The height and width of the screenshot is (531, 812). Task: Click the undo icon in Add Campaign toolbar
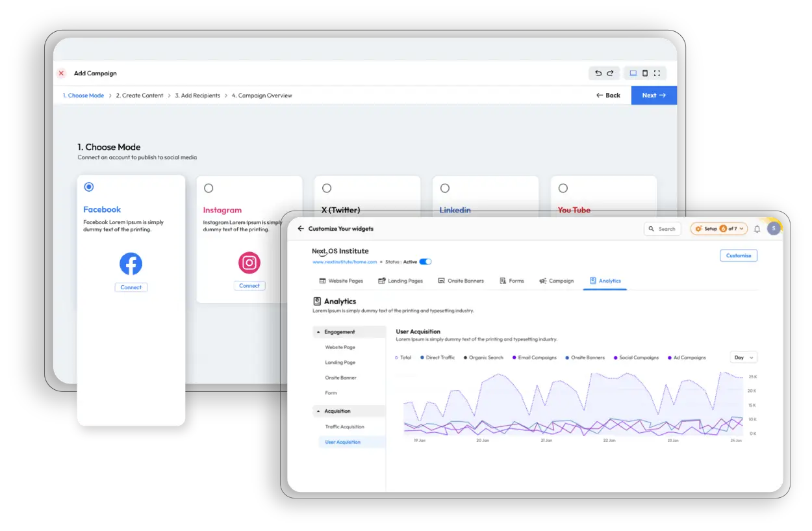[598, 73]
